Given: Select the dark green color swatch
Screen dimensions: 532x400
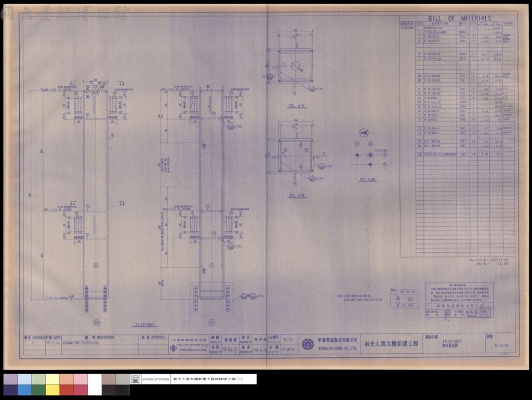Looking at the screenshot, I should (38, 390).
